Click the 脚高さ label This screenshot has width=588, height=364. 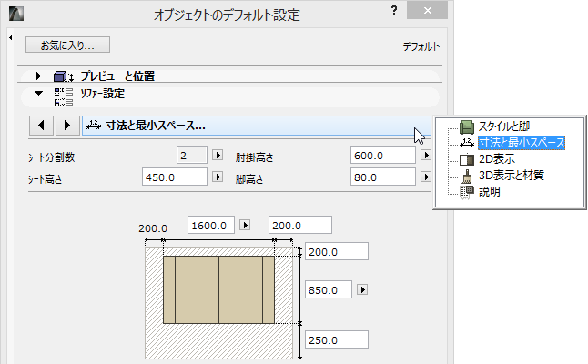[x=249, y=179]
